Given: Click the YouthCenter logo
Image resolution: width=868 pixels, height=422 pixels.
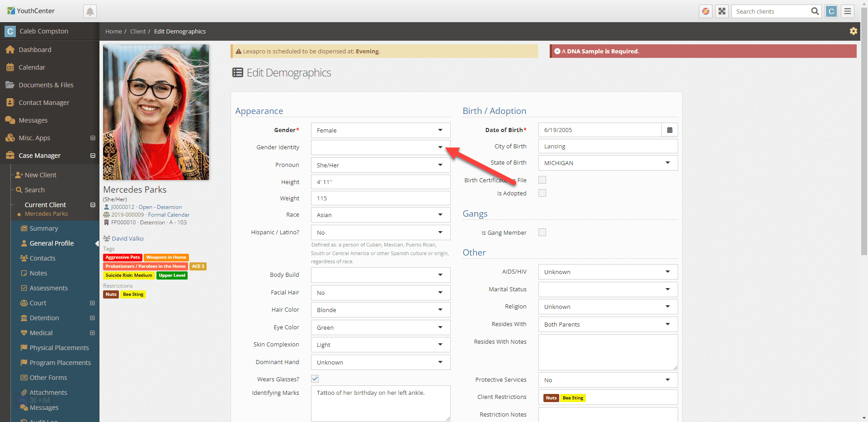Looking at the screenshot, I should coord(31,11).
